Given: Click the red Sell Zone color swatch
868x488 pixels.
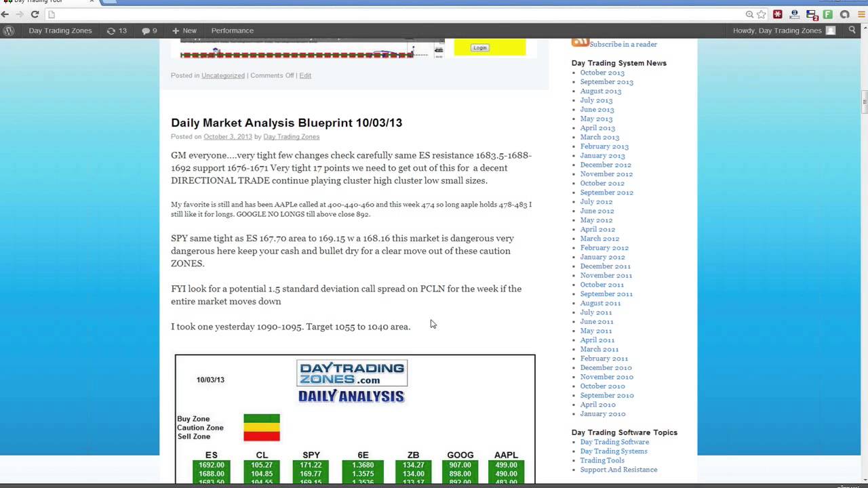Looking at the screenshot, I should click(262, 436).
